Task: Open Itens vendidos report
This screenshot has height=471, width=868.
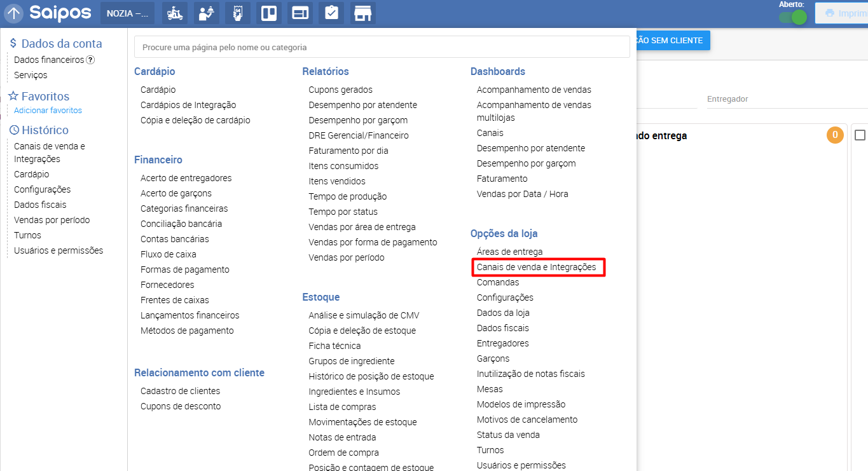Action: point(337,181)
